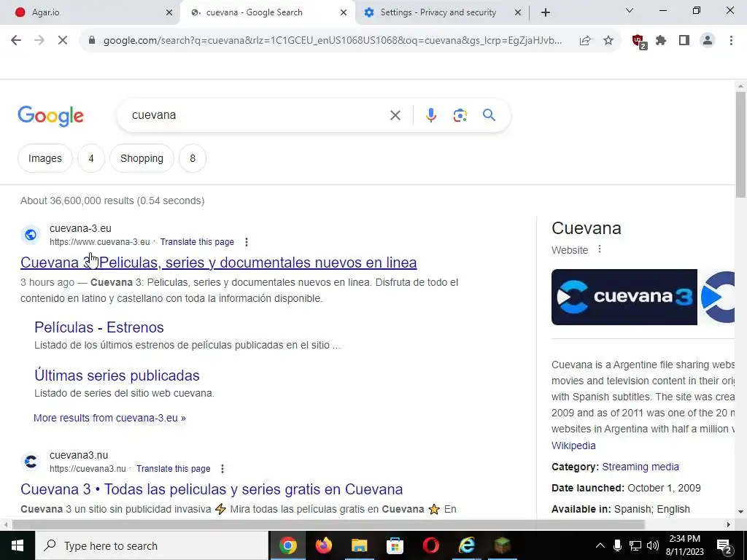
Task: Select the filter chip labeled 4
Action: coord(91,158)
